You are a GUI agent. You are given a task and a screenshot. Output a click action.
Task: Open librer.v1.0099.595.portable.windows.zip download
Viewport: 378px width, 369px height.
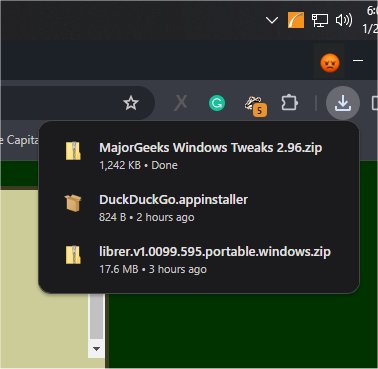point(199,259)
